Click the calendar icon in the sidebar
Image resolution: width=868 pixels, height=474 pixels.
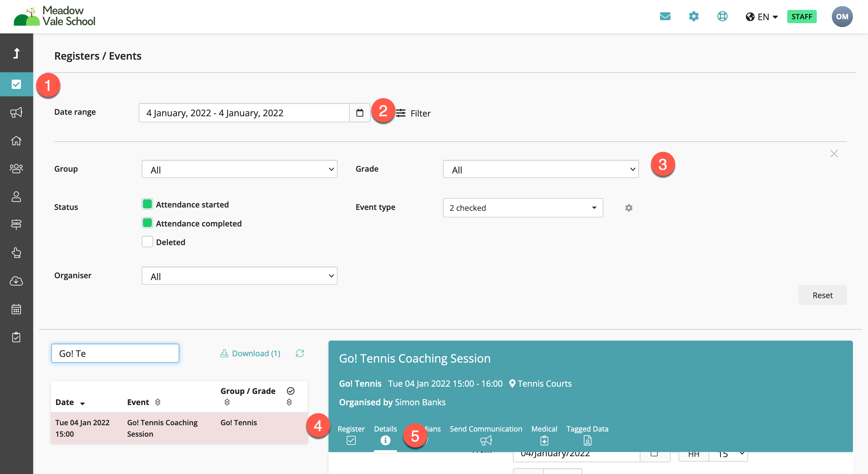[x=16, y=309]
